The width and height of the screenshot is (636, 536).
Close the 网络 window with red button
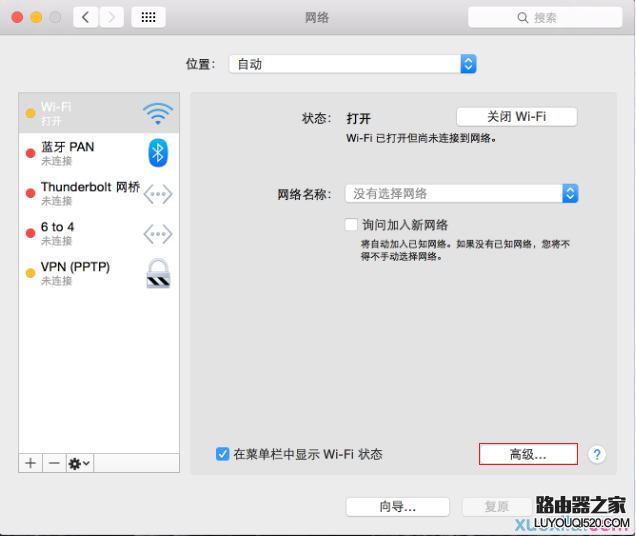tap(17, 17)
